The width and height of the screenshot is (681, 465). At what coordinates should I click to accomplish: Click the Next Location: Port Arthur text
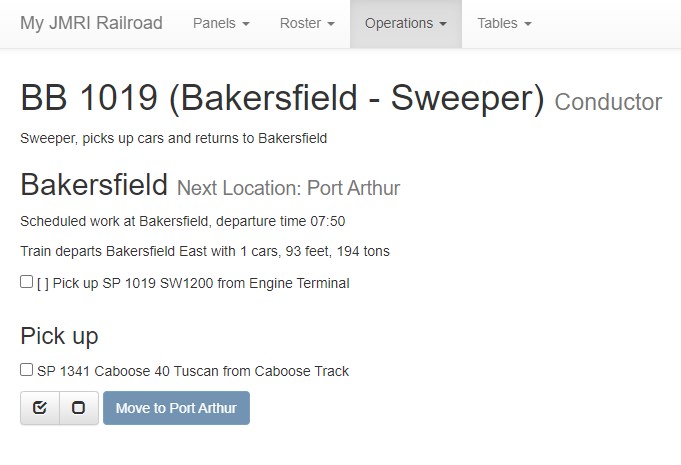(288, 188)
